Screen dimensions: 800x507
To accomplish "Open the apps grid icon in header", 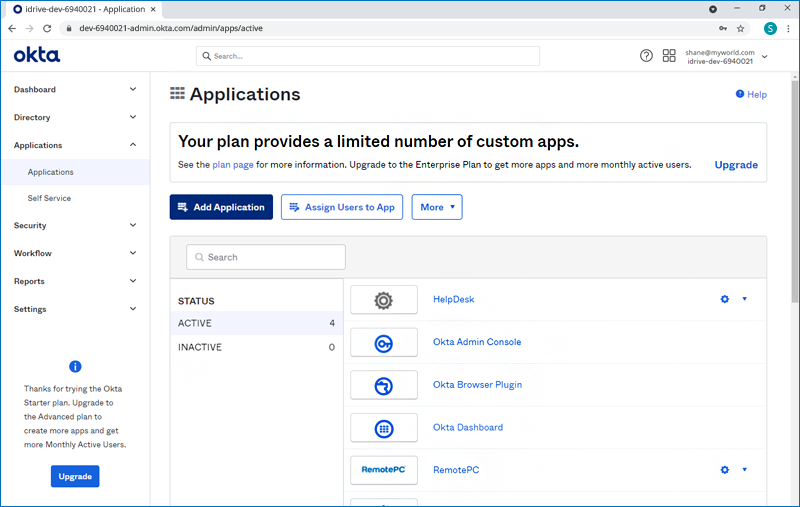I will 669,56.
